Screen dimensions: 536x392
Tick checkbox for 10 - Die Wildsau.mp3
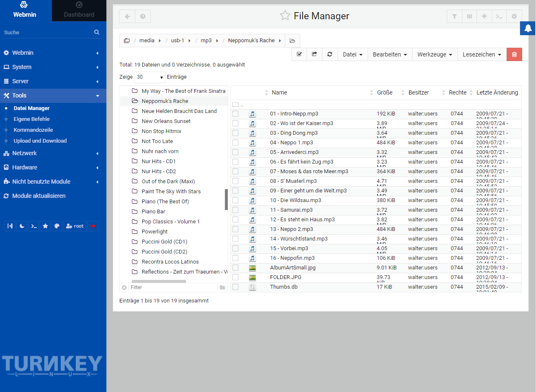(x=235, y=200)
